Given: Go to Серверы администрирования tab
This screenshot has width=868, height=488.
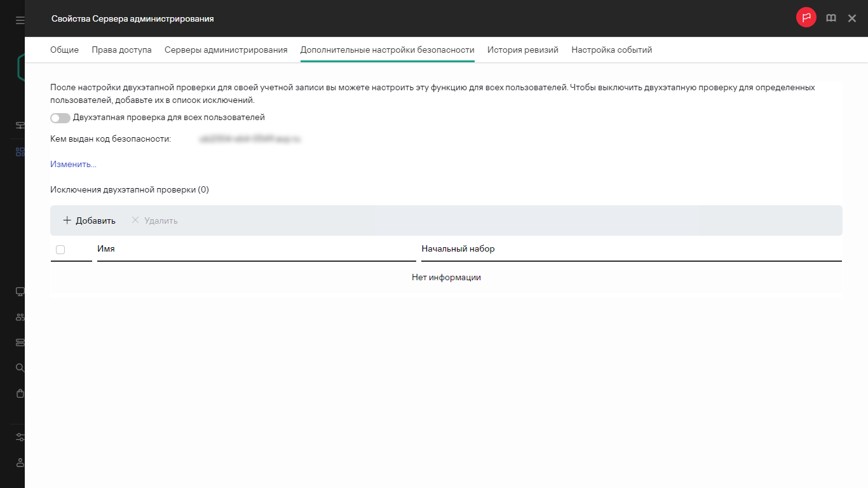Looking at the screenshot, I should click(x=226, y=50).
